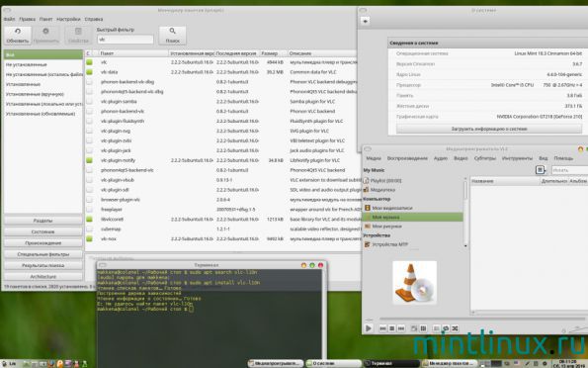This screenshot has height=368, width=588.
Task: Click Architecture filter button
Action: [43, 277]
